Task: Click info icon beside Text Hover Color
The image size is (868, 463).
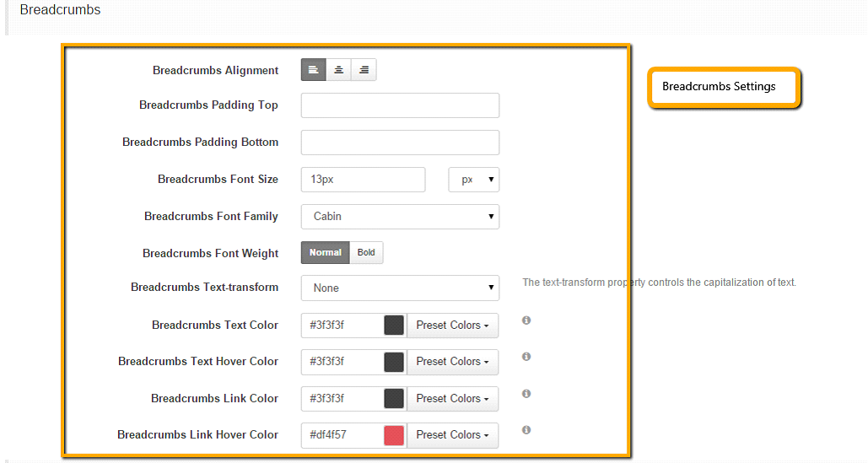Action: coord(526,357)
